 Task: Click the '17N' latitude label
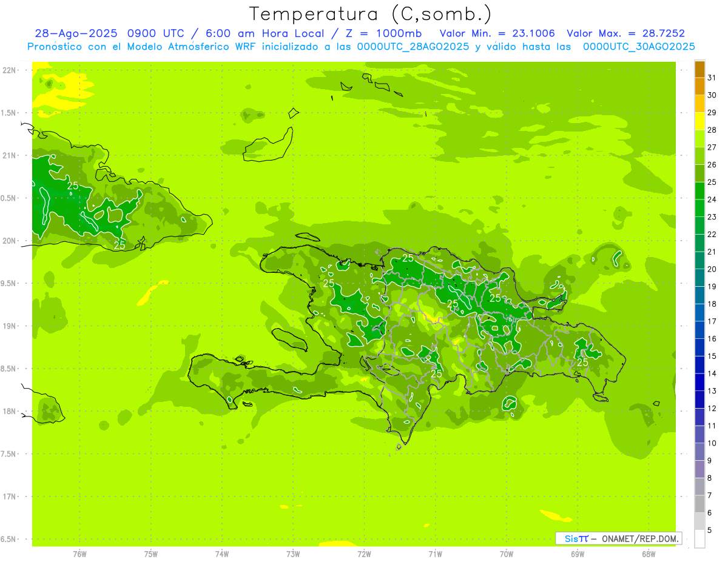pyautogui.click(x=9, y=497)
